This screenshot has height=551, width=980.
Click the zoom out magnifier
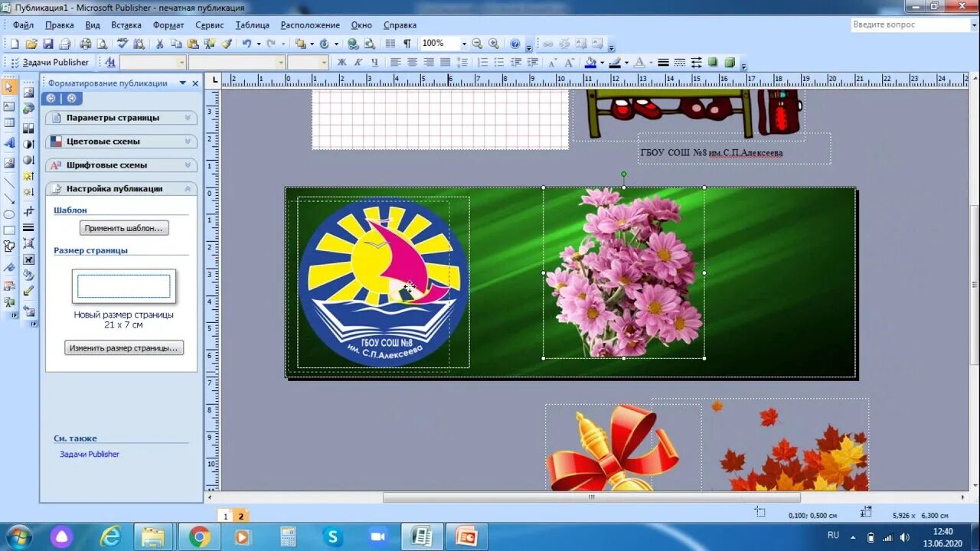coord(477,44)
